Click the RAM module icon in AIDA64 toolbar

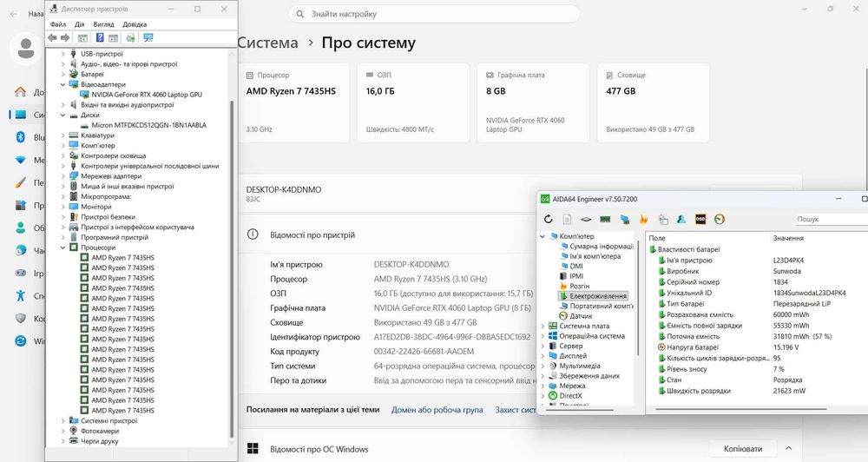click(605, 219)
